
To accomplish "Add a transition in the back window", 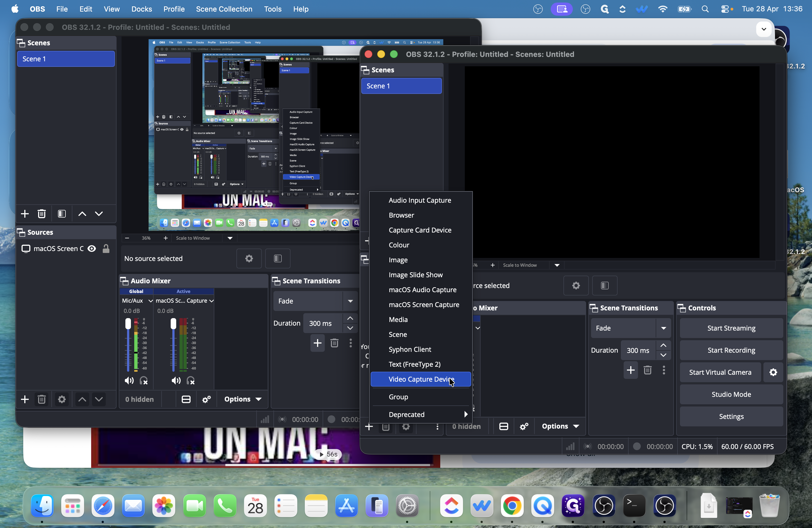I will pos(317,343).
